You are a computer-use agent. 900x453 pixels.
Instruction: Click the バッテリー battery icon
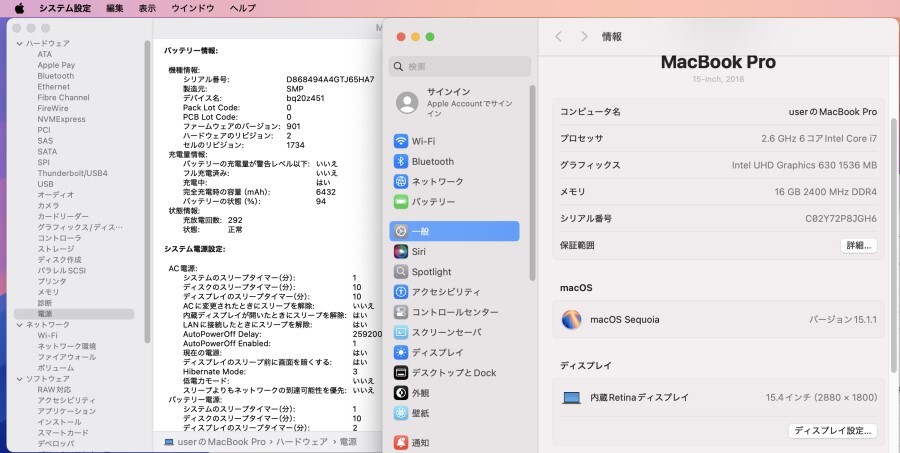tap(401, 202)
